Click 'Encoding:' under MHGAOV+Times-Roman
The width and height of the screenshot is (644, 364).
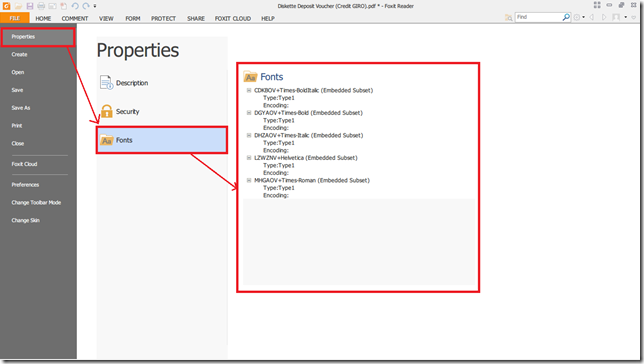click(x=276, y=196)
